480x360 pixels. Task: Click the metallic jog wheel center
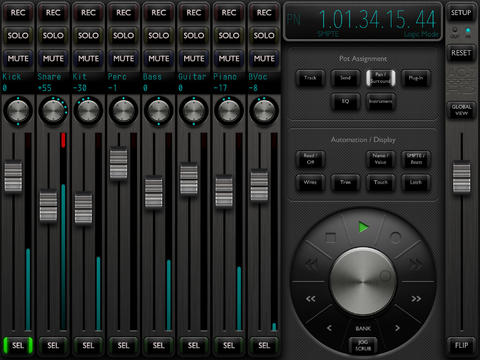363,282
